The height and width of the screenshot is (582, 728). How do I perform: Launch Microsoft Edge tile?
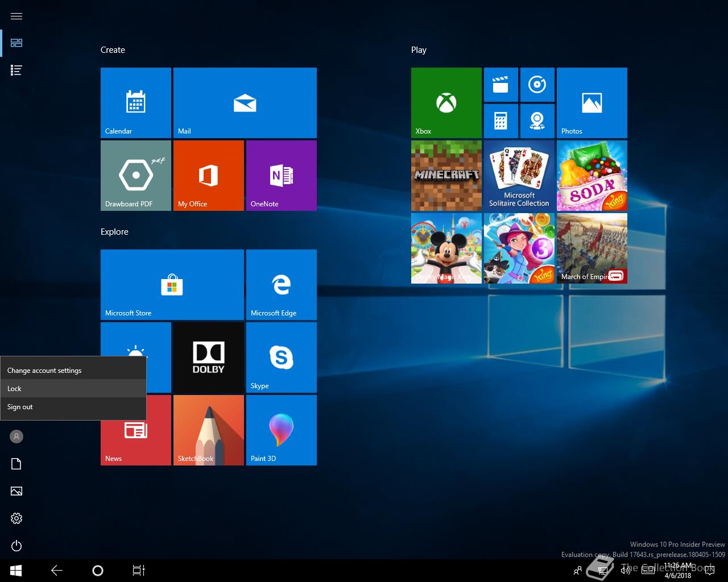point(282,285)
